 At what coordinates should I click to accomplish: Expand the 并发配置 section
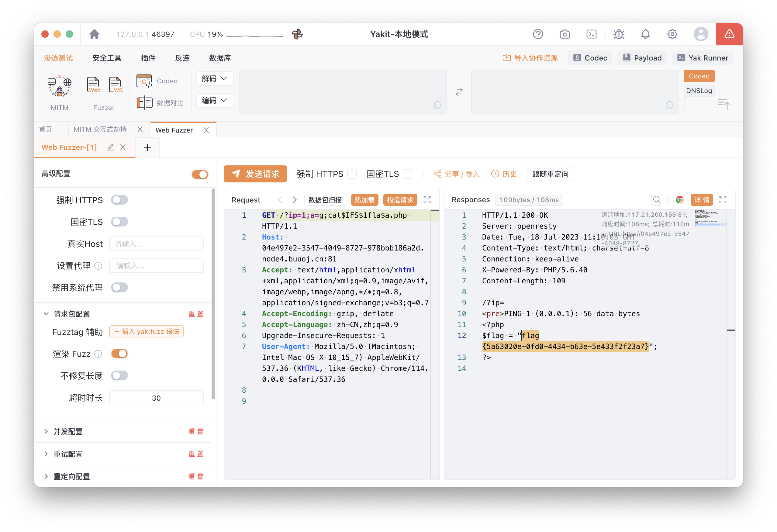[x=68, y=432]
